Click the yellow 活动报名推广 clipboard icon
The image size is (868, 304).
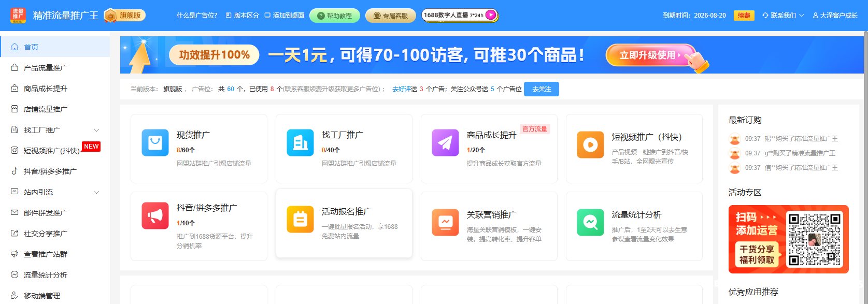point(300,220)
